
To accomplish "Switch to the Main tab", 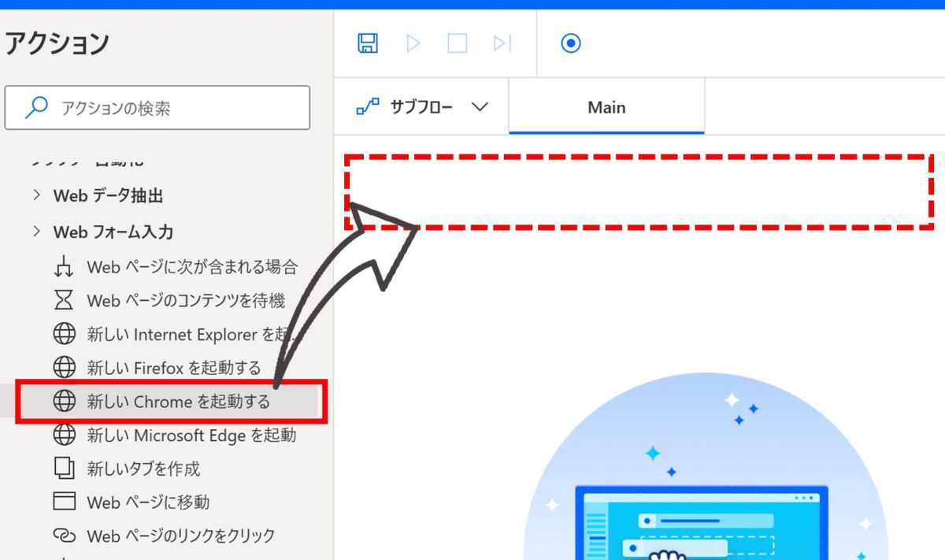I will point(606,107).
